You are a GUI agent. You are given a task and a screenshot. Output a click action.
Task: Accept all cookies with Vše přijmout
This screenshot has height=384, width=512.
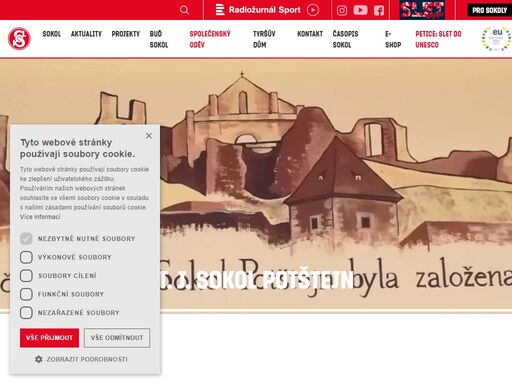click(49, 338)
